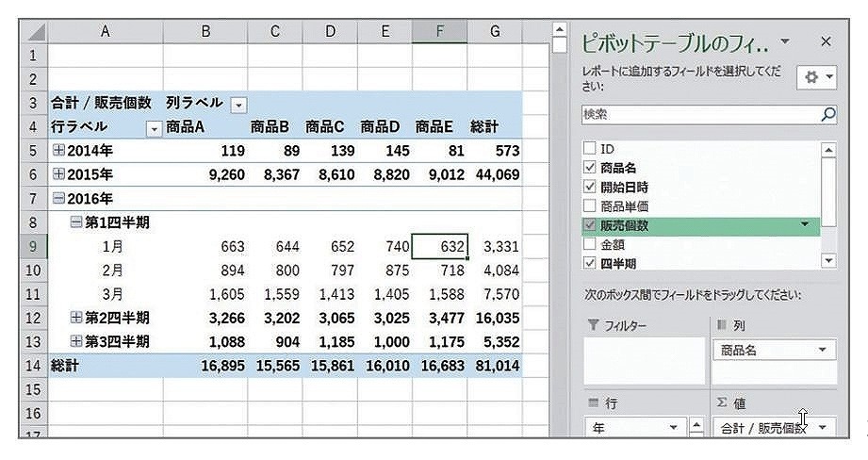Click the field list scrollbar down arrow

pos(828,260)
